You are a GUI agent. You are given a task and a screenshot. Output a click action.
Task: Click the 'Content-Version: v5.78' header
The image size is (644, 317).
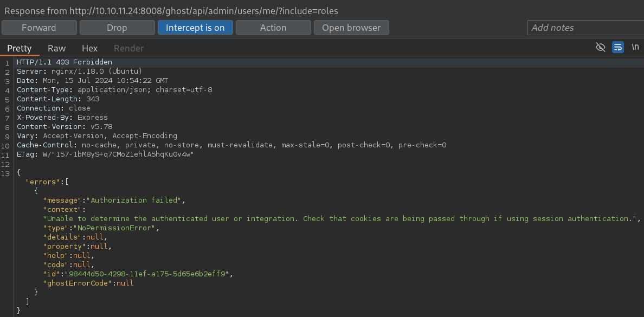point(65,126)
